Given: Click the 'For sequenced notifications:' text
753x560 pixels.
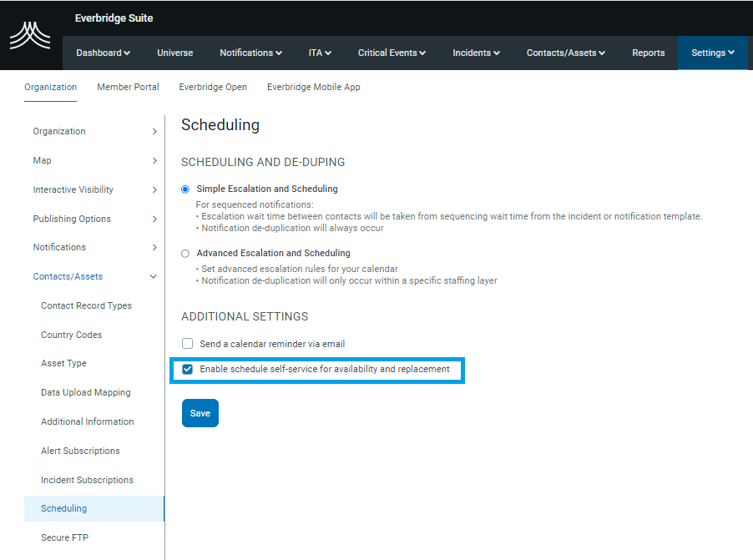Looking at the screenshot, I should 255,204.
